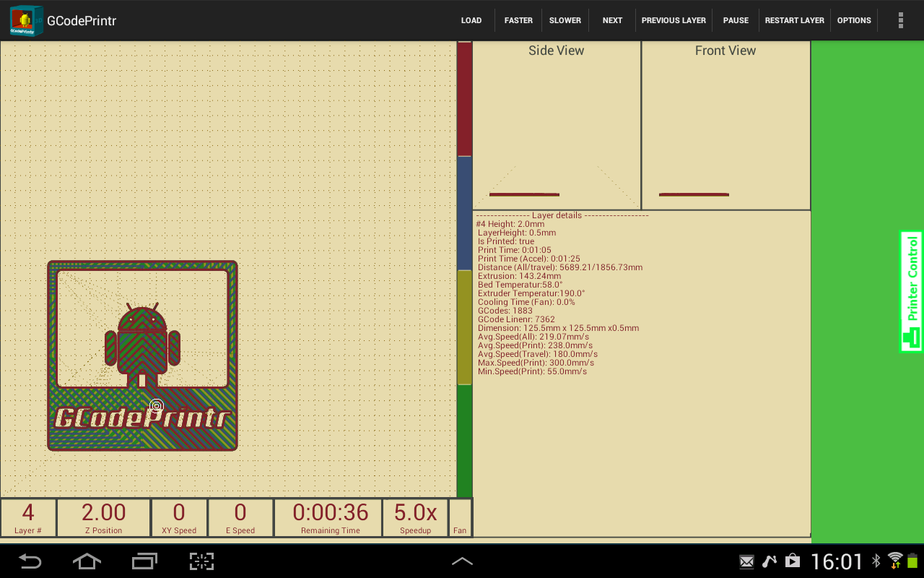This screenshot has height=578, width=924.
Task: Tap the 'Print Time: 0:01:05' line
Action: tap(514, 250)
